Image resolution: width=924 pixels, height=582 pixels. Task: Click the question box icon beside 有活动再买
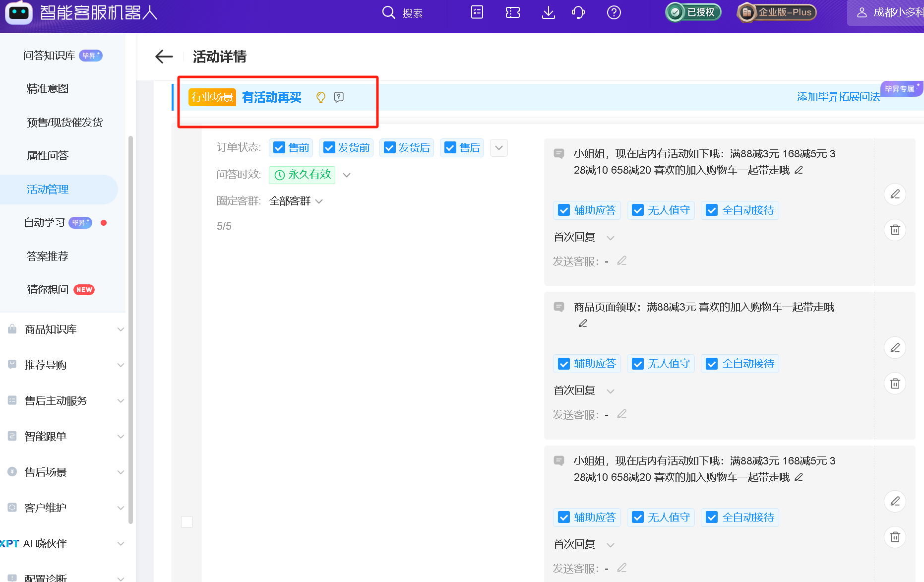[x=339, y=97]
